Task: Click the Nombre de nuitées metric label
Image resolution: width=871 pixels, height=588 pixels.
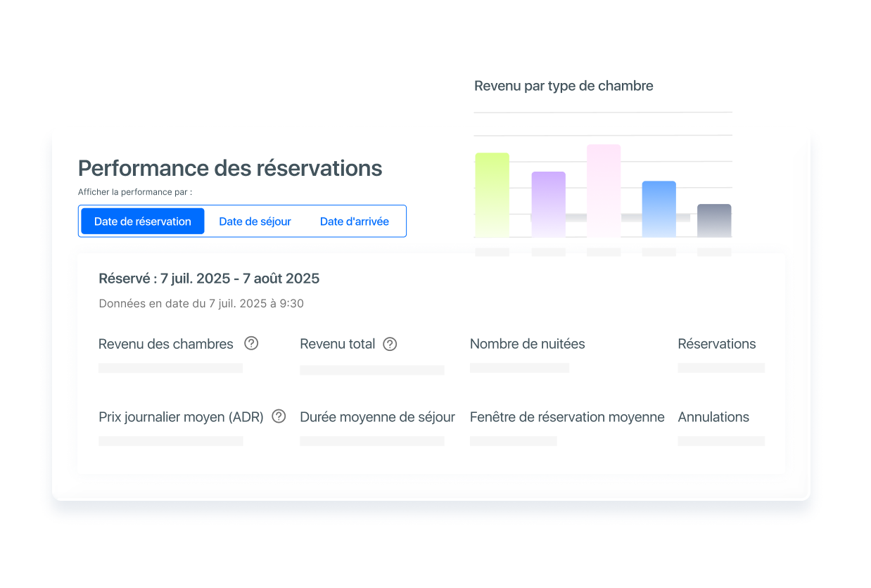Action: [527, 344]
